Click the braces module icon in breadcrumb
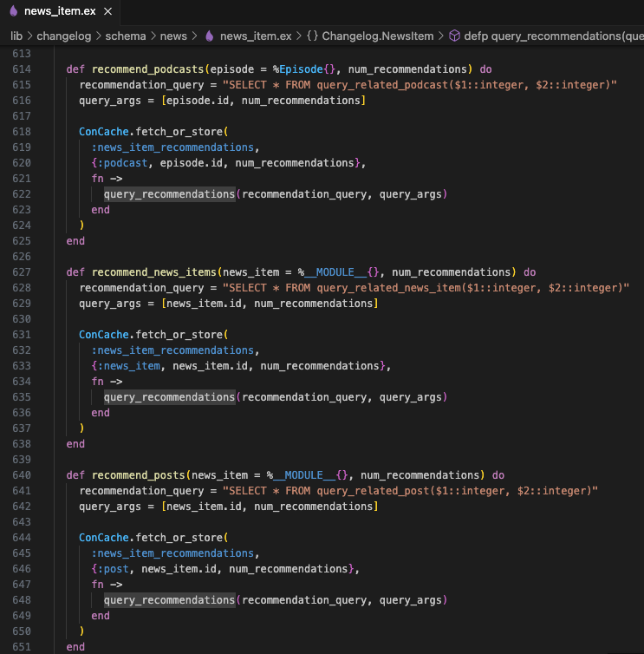644x654 pixels. click(x=312, y=36)
